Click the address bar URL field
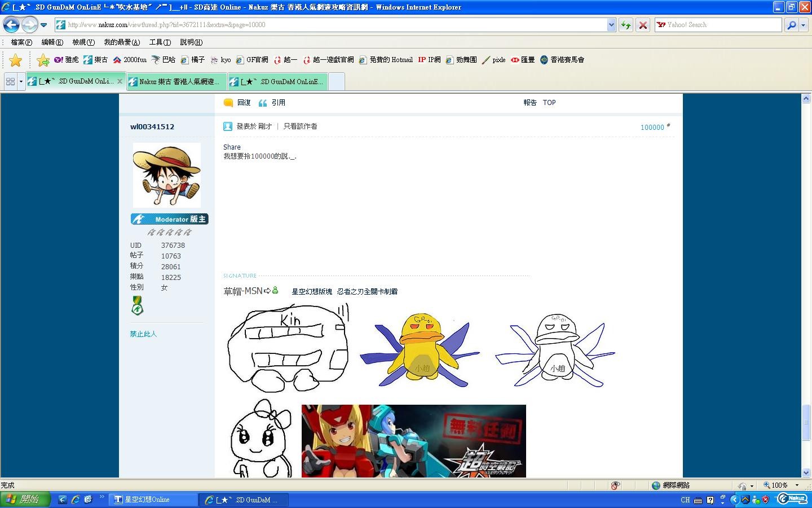This screenshot has width=812, height=508. pyautogui.click(x=330, y=25)
